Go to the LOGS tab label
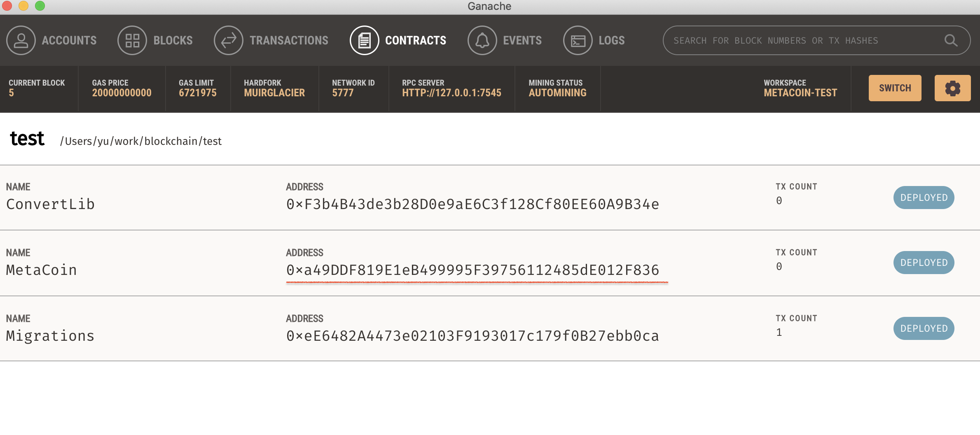The width and height of the screenshot is (980, 435). (612, 40)
